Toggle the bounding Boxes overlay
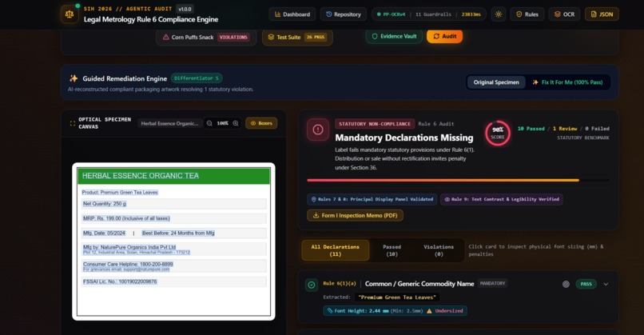Image resolution: width=644 pixels, height=335 pixels. point(261,123)
